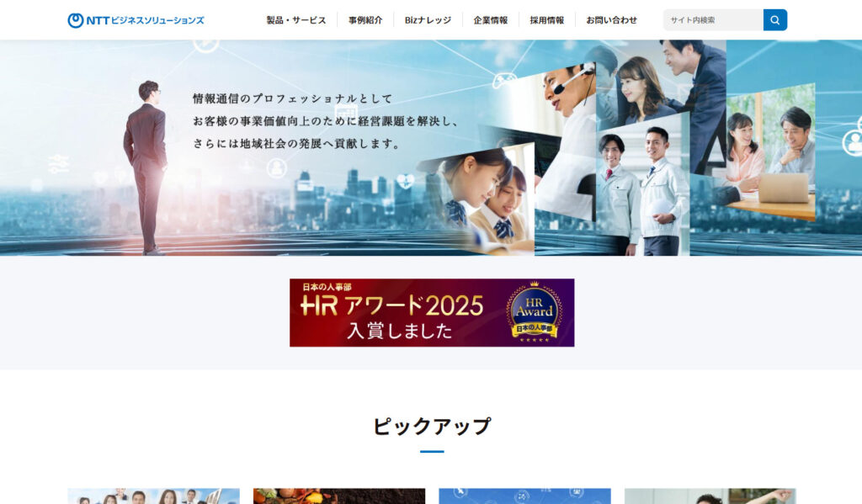Screen dimensions: 862x504
Task: Click the search magnifier icon
Action: tap(773, 19)
